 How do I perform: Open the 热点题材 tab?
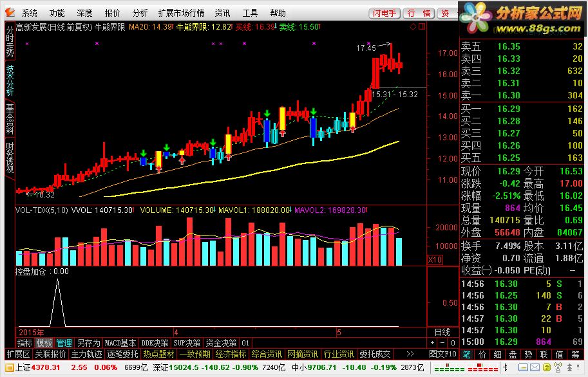click(158, 354)
